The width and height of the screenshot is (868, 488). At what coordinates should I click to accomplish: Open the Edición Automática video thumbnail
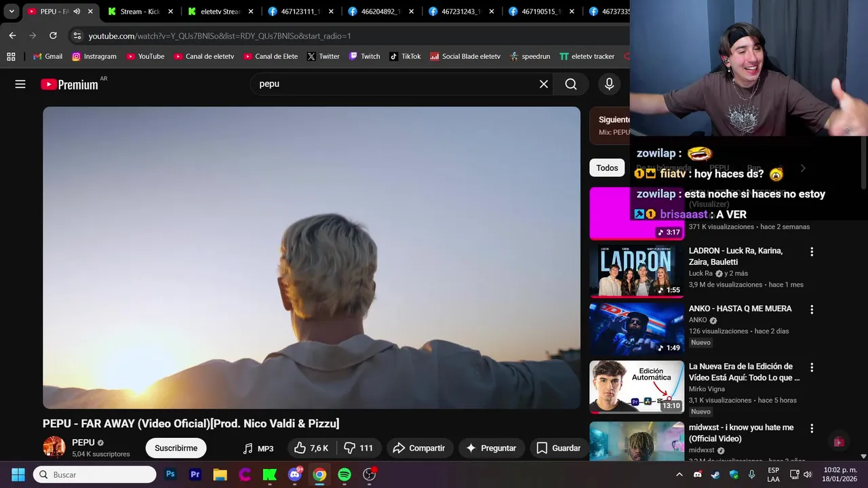pos(637,386)
